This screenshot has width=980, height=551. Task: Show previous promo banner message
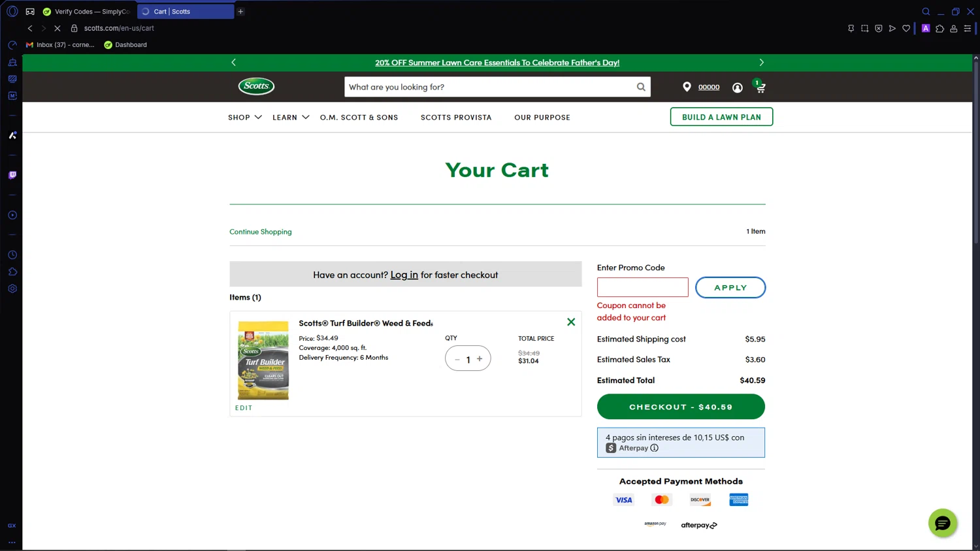[233, 63]
